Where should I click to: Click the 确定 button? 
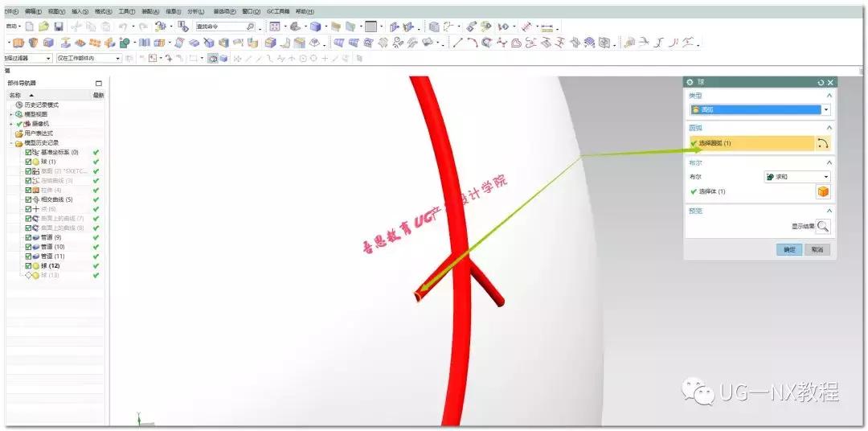(789, 249)
